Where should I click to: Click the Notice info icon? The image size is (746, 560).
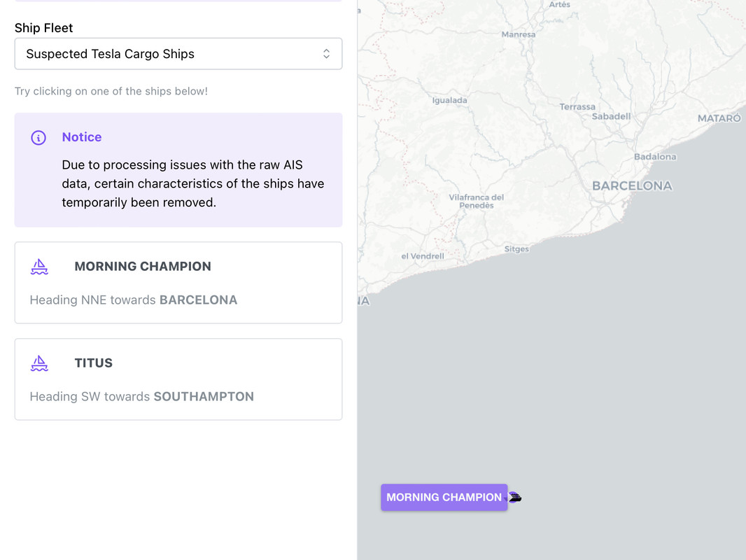(38, 137)
